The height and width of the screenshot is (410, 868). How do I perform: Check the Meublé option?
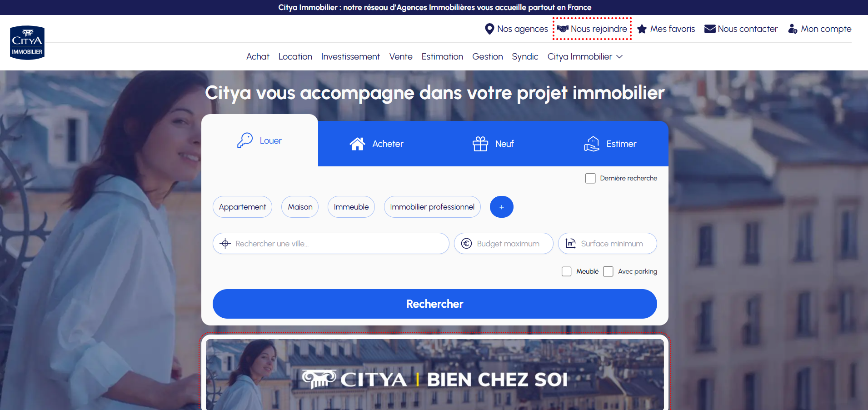point(566,271)
